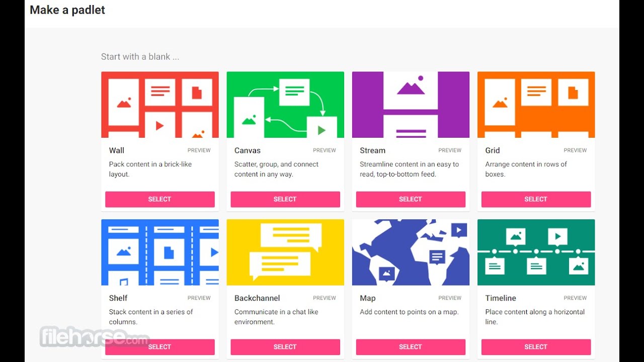
Task: Select the Timeline layout
Action: [x=536, y=347]
